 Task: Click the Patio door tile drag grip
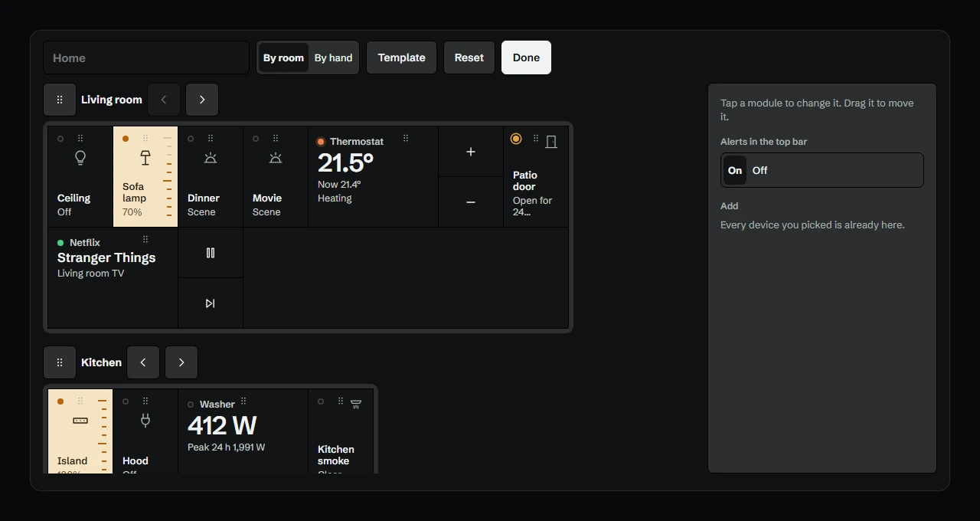coord(536,139)
